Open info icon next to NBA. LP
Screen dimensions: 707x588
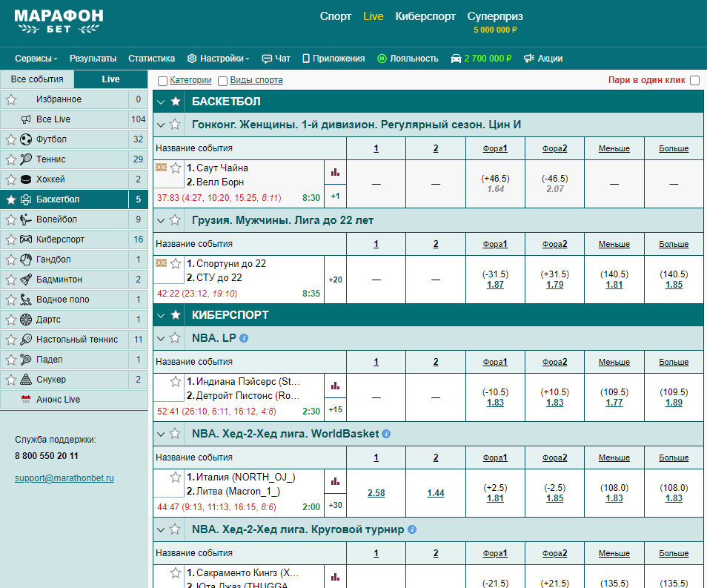click(x=244, y=338)
